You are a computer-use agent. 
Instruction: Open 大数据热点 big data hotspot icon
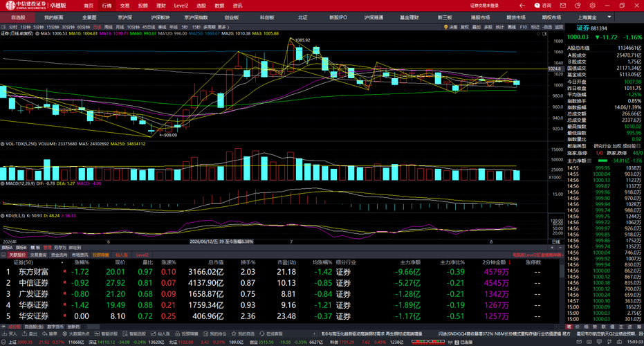[x=64, y=334]
